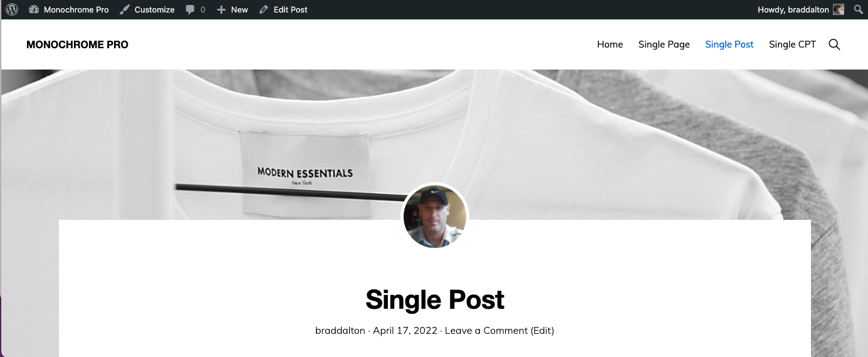Open the Monochrome Pro dashboard menu in the admin bar
The image size is (868, 357).
[x=69, y=9]
